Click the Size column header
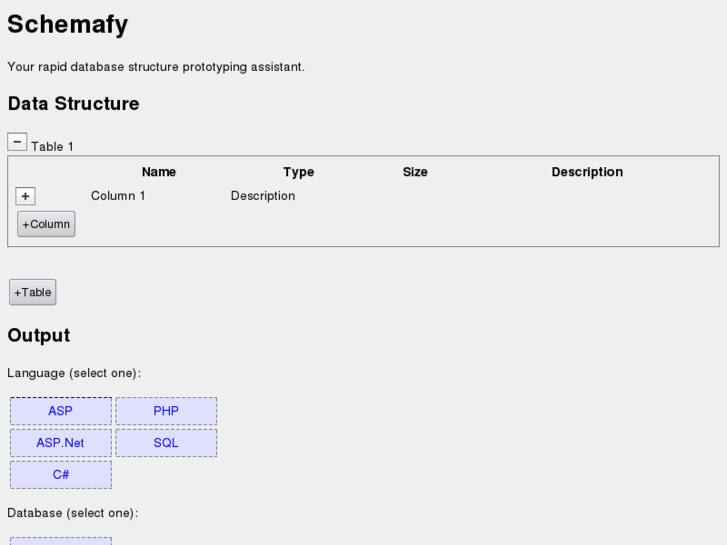727x545 pixels. tap(415, 172)
